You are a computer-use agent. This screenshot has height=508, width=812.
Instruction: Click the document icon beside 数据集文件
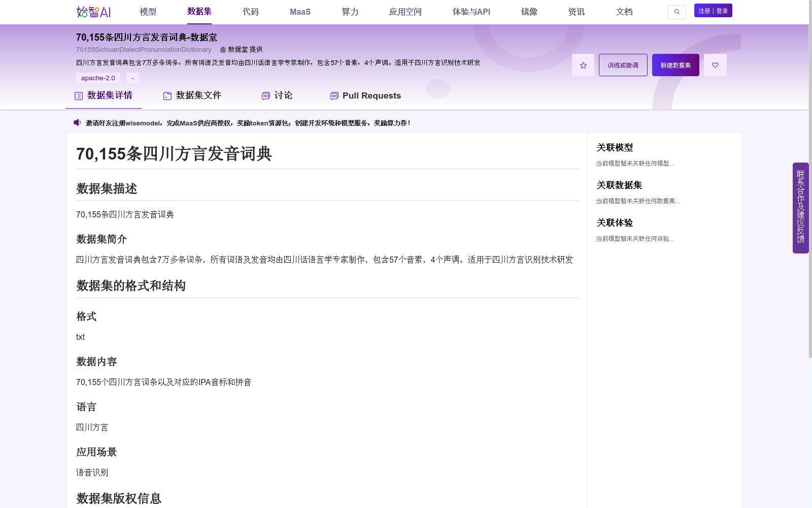coord(166,95)
